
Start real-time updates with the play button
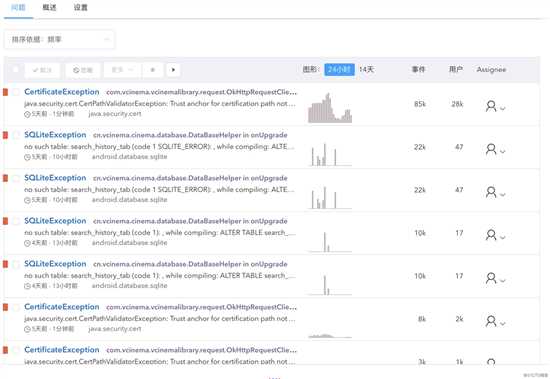173,70
